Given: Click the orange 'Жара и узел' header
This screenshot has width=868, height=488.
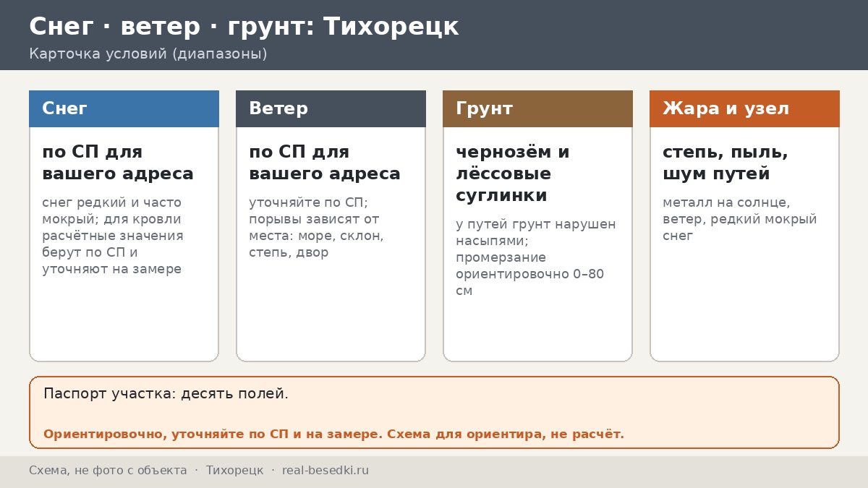Looking at the screenshot, I should (x=744, y=108).
